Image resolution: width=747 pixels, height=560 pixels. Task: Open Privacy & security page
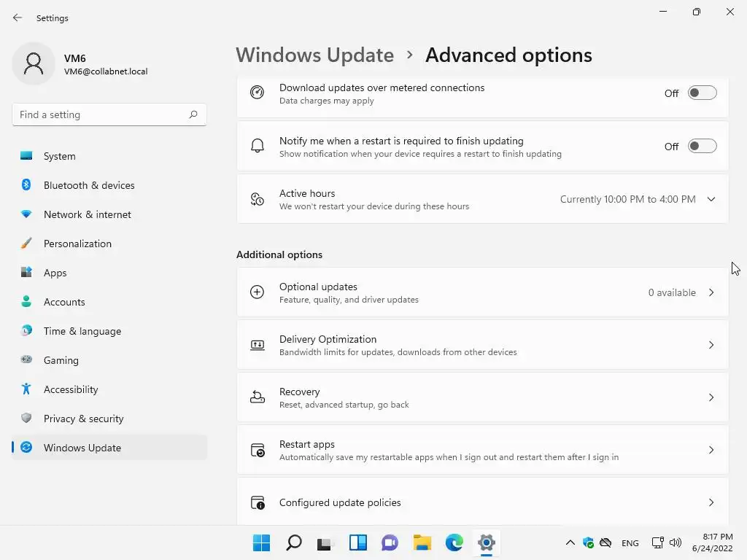109,418
